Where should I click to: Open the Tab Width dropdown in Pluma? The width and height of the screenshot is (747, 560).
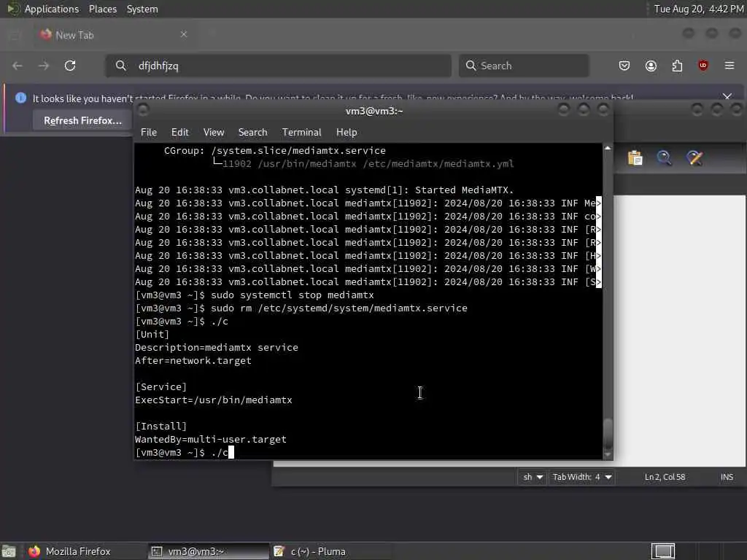(581, 477)
